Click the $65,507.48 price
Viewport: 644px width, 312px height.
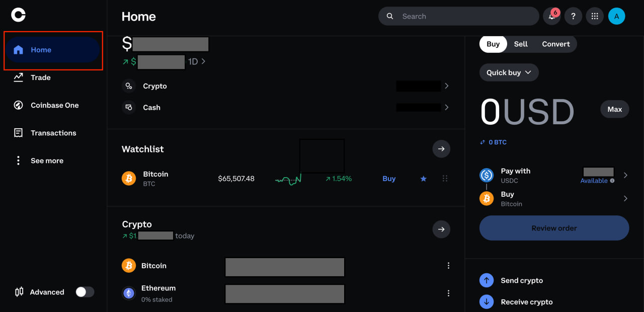pos(236,179)
